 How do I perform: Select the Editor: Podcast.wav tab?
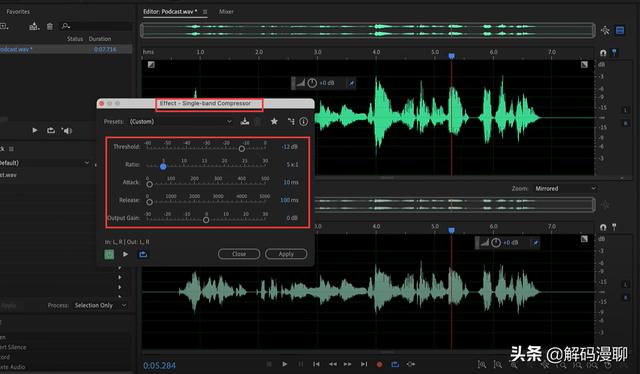coord(170,12)
